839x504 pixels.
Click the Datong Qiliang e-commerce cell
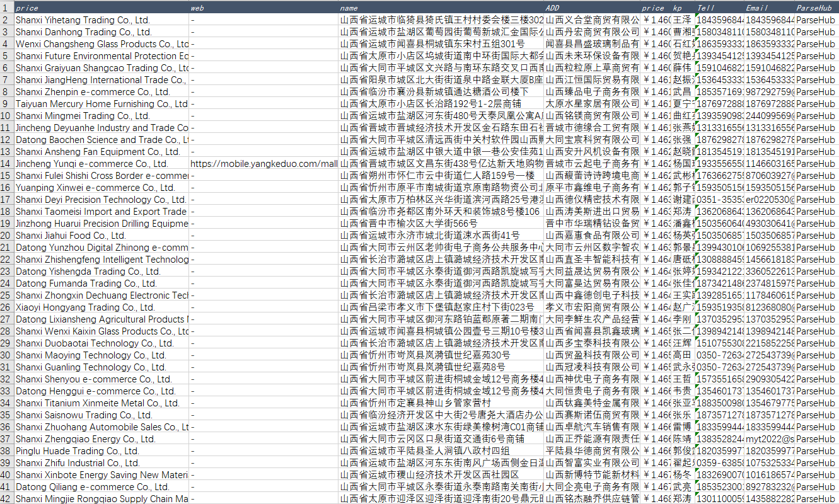coord(101,487)
